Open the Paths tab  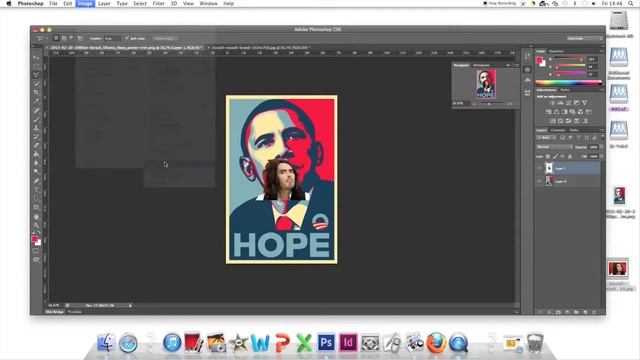[x=574, y=130]
